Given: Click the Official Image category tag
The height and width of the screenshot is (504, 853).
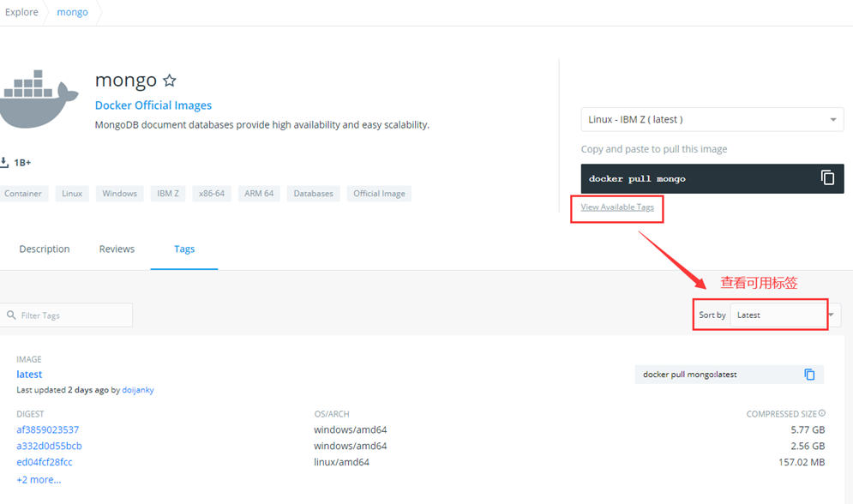Looking at the screenshot, I should tap(379, 194).
